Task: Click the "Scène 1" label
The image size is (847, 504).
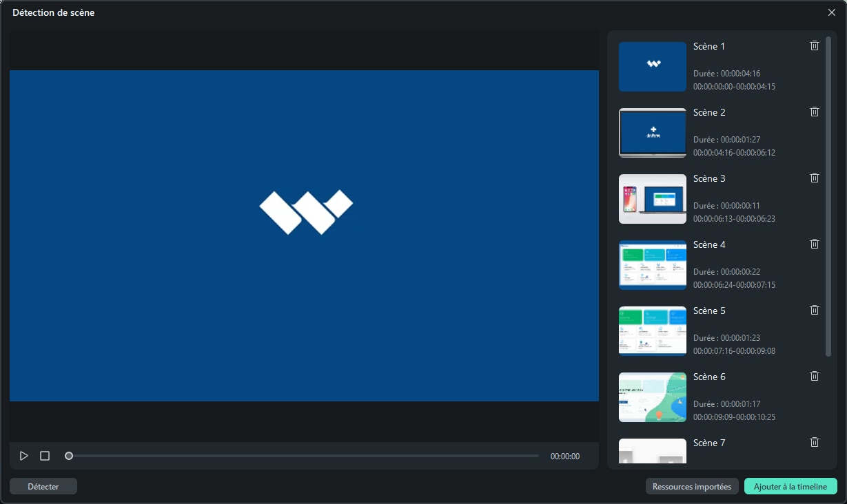Action: (x=709, y=46)
